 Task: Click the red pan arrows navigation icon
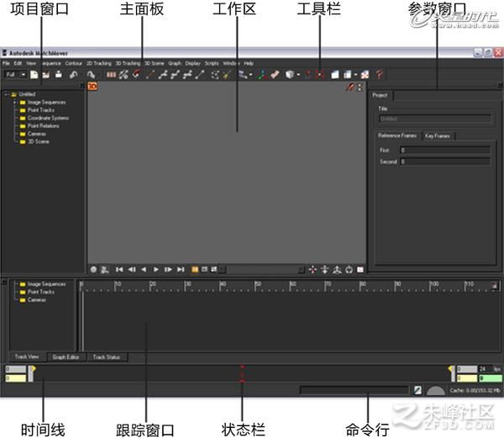click(x=312, y=270)
